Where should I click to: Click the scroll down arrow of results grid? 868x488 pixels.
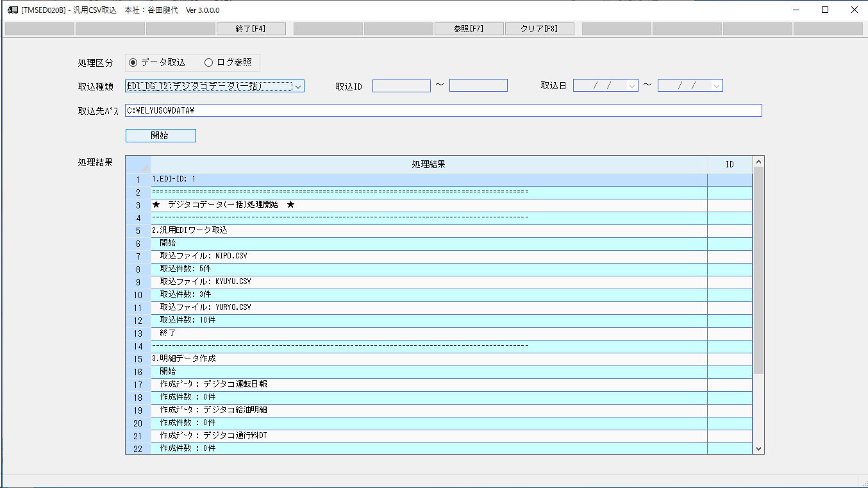click(758, 449)
